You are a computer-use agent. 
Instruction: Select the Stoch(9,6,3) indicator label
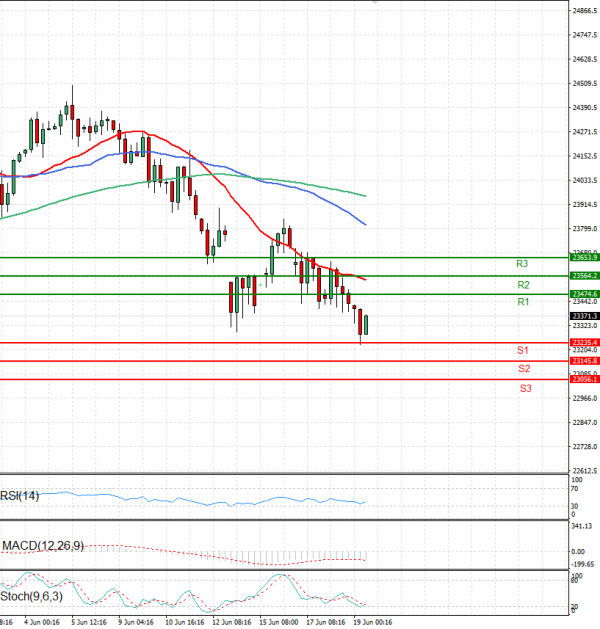[x=31, y=597]
